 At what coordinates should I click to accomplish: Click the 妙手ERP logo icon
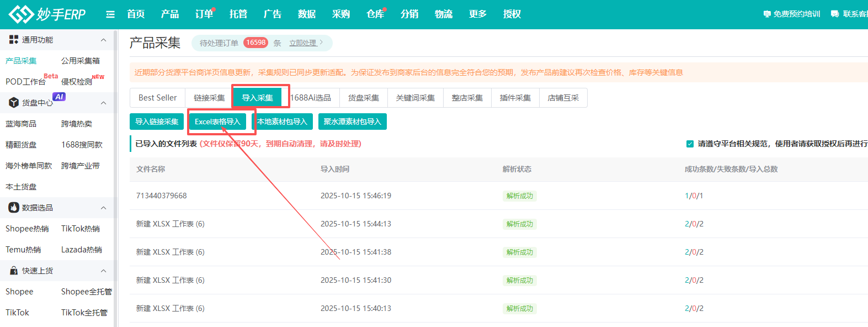(22, 14)
